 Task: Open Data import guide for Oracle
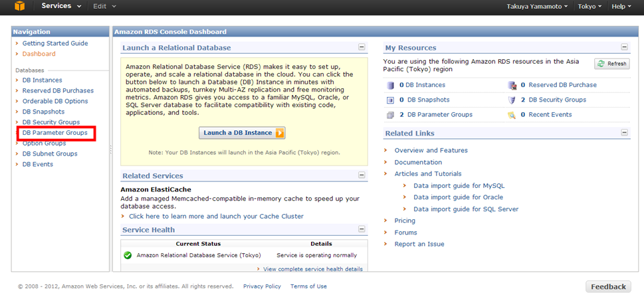coord(459,197)
